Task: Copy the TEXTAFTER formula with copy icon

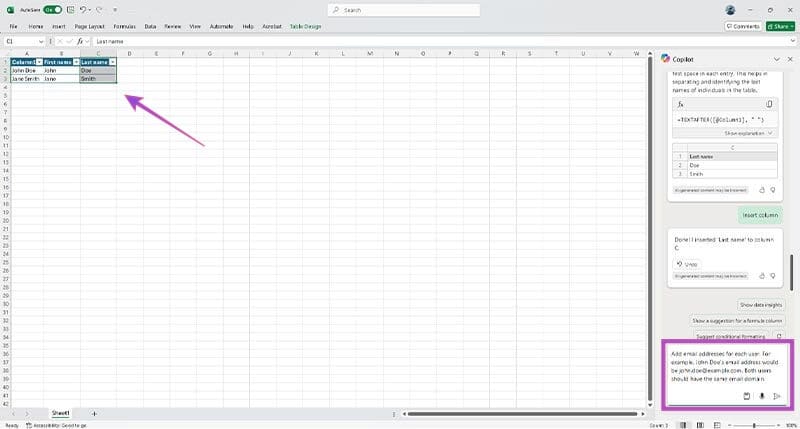Action: pos(769,104)
